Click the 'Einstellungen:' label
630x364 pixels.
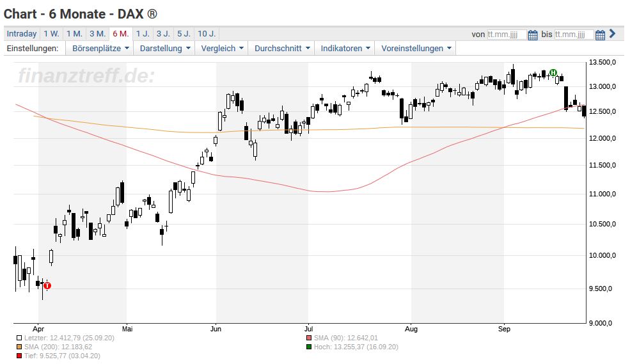coord(33,48)
